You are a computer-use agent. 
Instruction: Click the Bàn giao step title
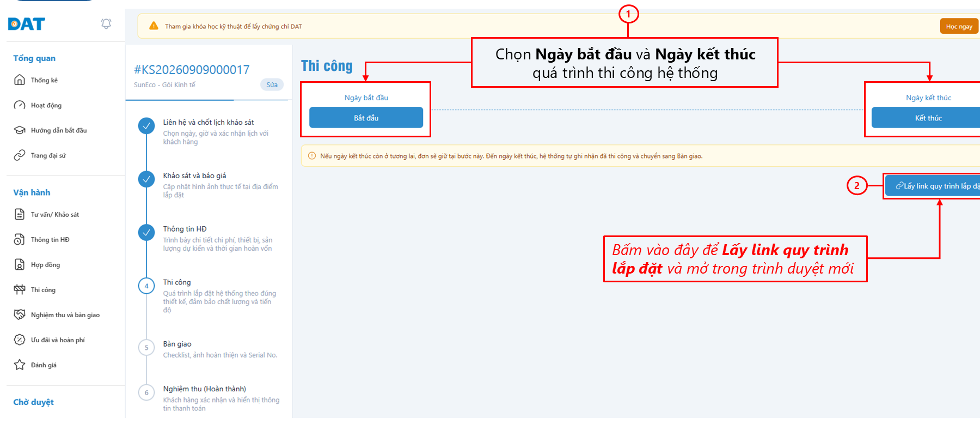177,344
